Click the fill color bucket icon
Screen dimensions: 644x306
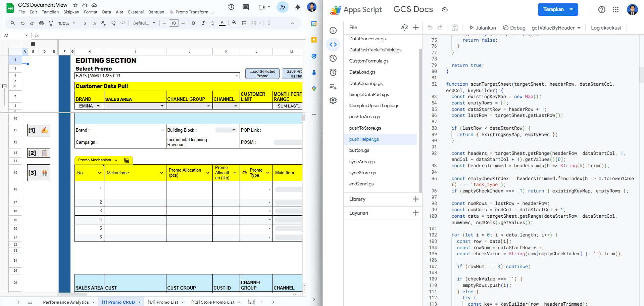234,23
